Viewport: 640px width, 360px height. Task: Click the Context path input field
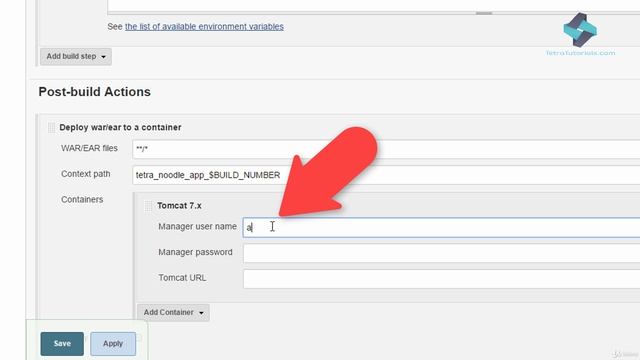386,175
